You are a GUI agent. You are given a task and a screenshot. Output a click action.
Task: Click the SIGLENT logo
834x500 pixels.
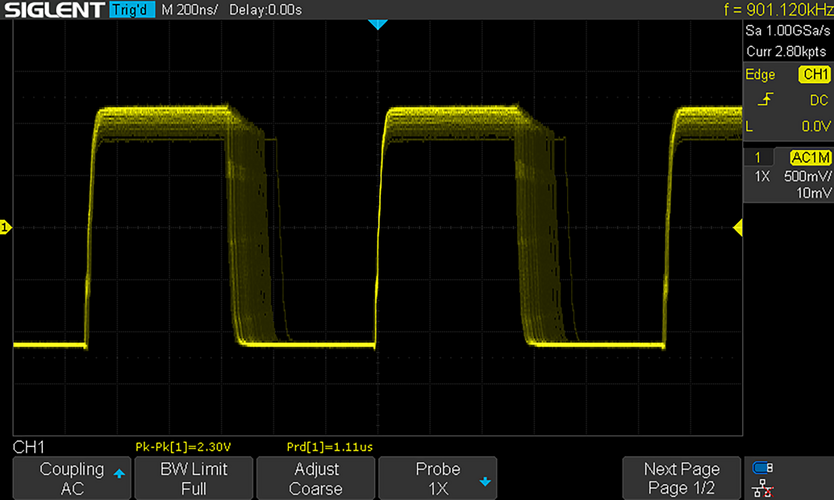click(x=54, y=10)
